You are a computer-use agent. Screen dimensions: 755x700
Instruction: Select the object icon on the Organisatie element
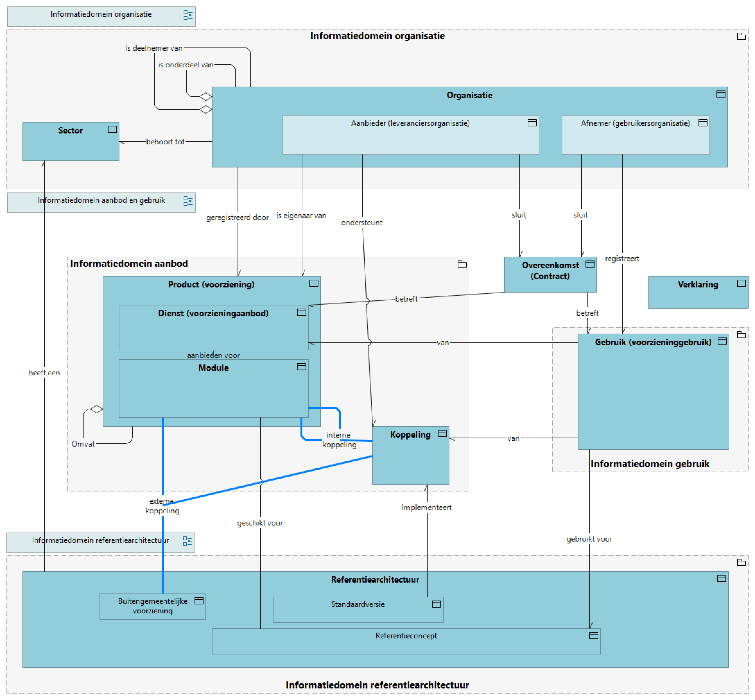(x=721, y=95)
